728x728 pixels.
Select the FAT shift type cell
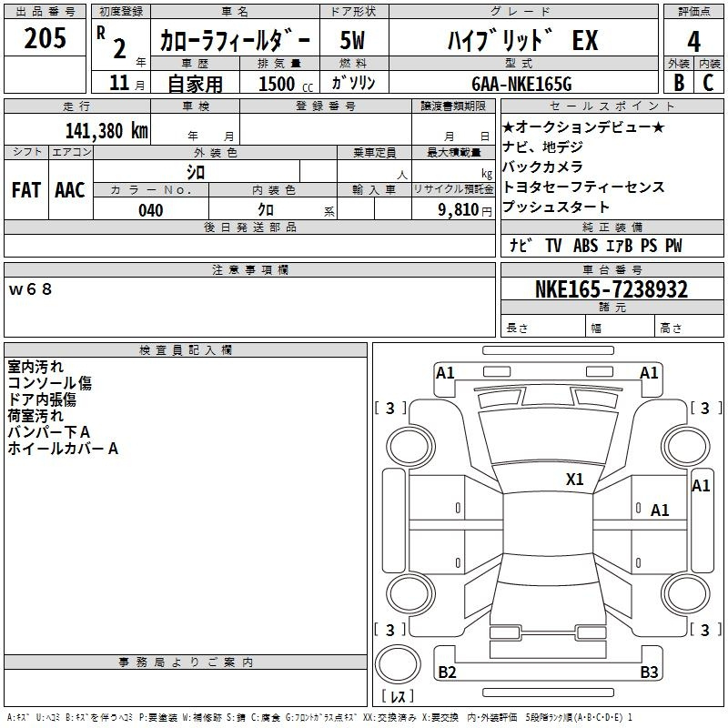25,189
